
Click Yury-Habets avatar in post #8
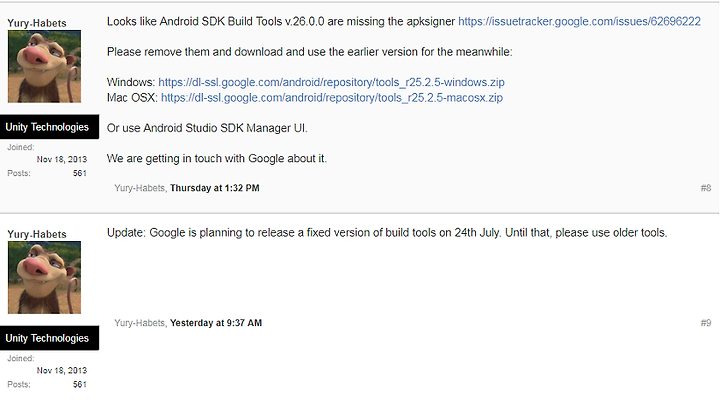tap(44, 67)
